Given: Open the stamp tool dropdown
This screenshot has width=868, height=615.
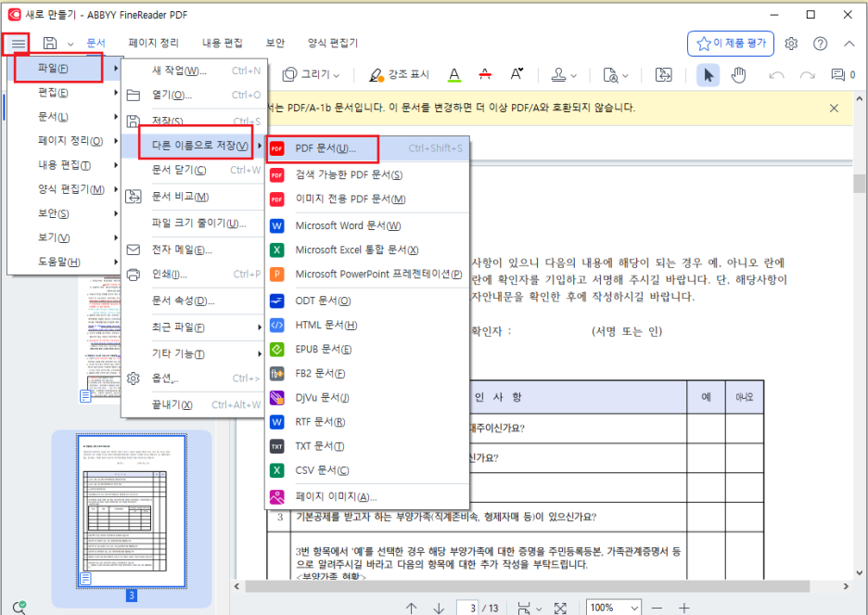Looking at the screenshot, I should pos(564,75).
